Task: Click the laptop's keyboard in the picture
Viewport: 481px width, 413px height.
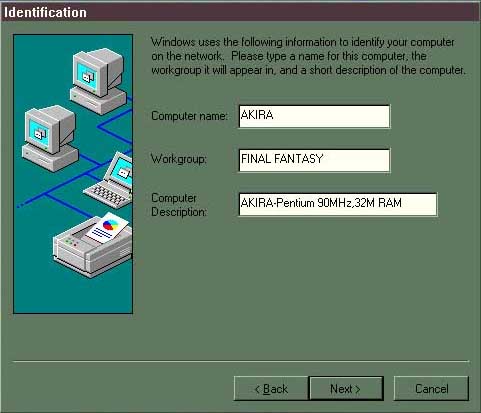Action: [107, 195]
